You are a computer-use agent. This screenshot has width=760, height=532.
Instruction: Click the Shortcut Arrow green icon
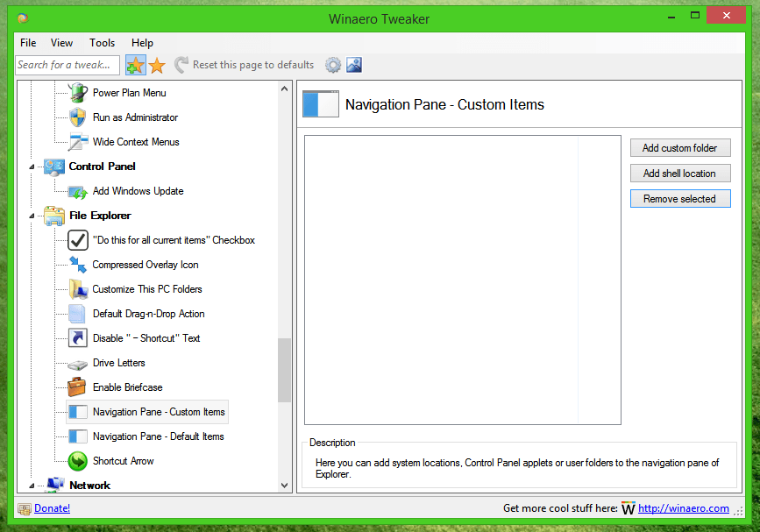[x=77, y=461]
